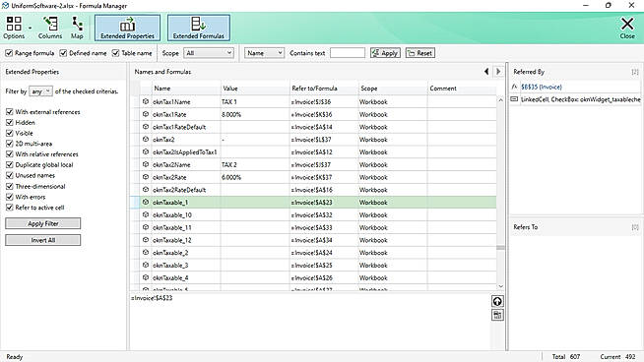Click the Invert All button

point(42,240)
